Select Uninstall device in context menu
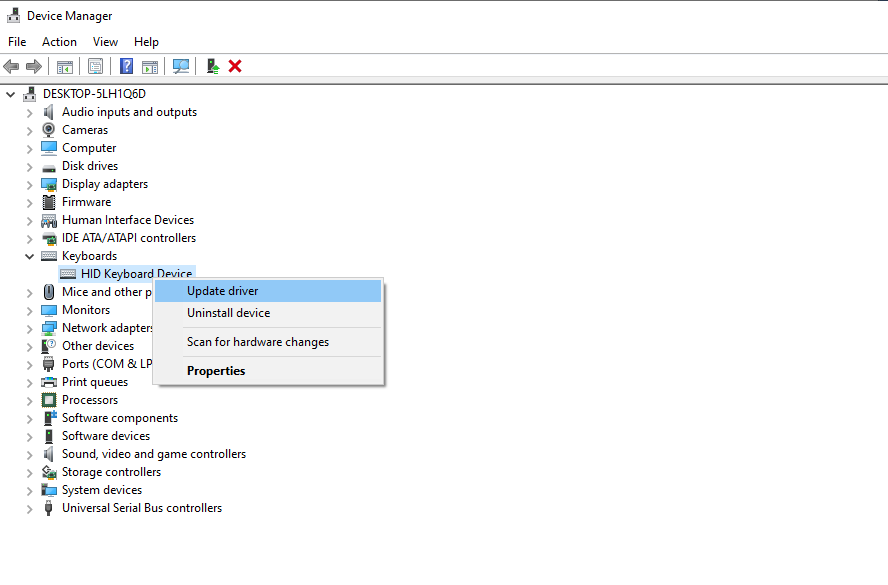The width and height of the screenshot is (888, 585). click(x=228, y=313)
